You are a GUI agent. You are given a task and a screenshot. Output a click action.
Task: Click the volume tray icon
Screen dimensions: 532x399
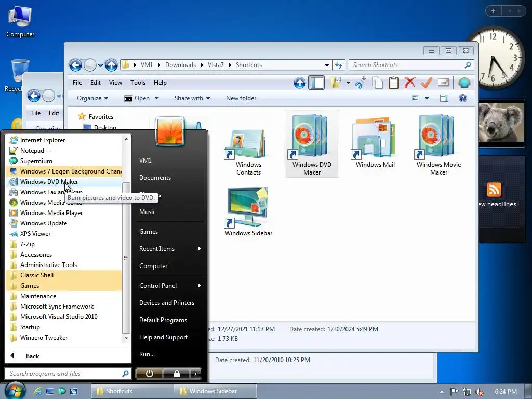click(480, 392)
